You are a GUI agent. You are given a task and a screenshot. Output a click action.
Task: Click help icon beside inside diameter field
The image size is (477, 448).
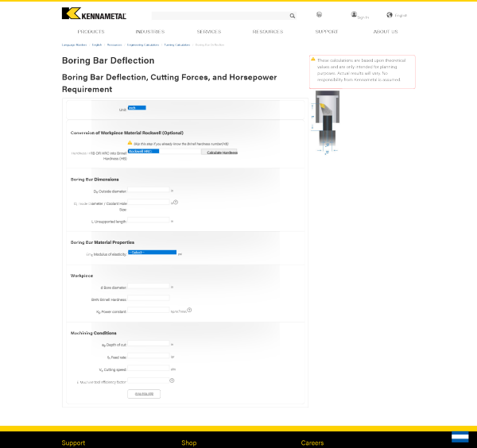175,202
